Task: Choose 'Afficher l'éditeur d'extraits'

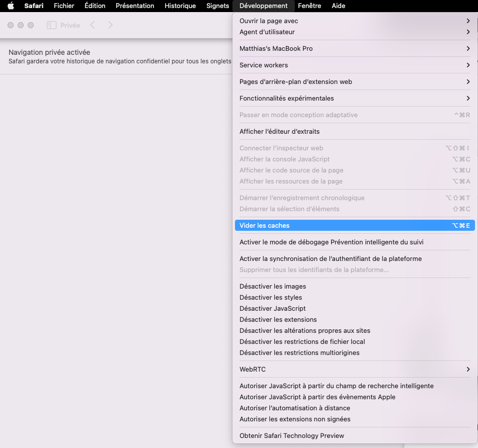Action: [x=279, y=131]
